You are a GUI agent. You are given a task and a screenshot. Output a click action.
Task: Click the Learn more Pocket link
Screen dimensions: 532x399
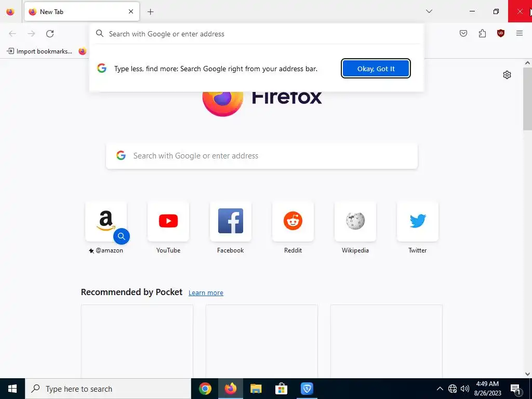click(x=206, y=293)
